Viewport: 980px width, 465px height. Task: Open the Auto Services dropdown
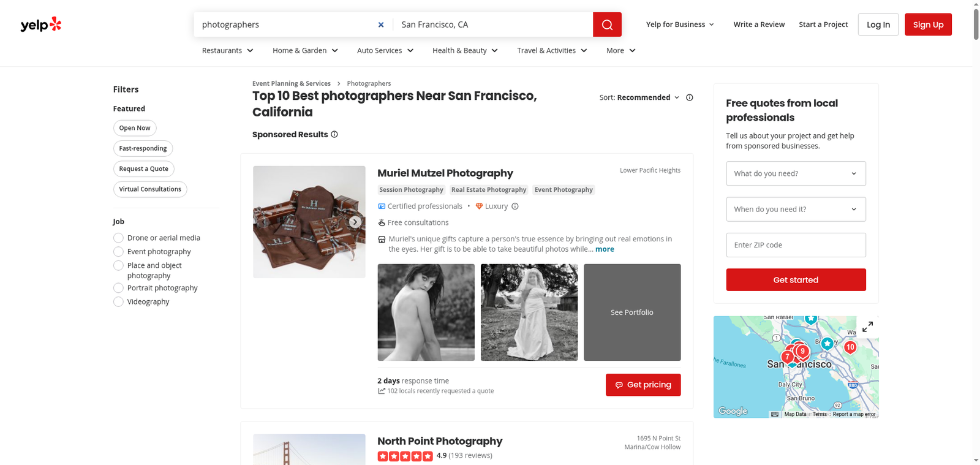pyautogui.click(x=385, y=50)
